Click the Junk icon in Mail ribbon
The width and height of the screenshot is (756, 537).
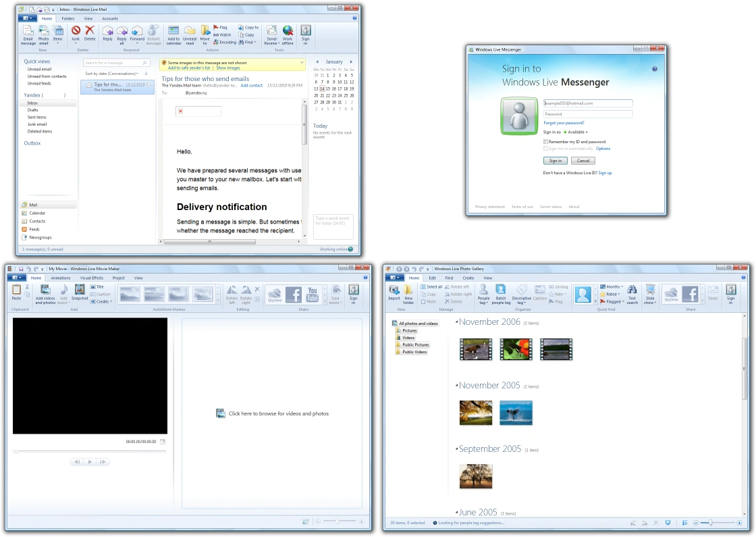click(x=76, y=34)
